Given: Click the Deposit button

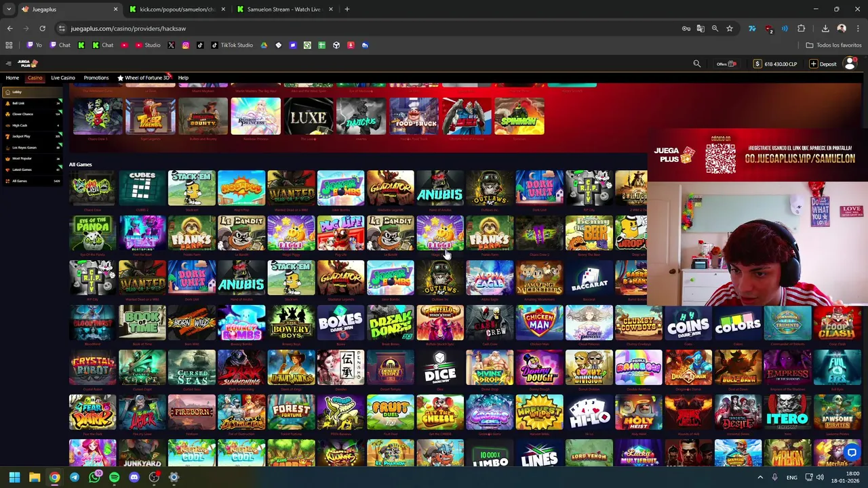Looking at the screenshot, I should (823, 64).
